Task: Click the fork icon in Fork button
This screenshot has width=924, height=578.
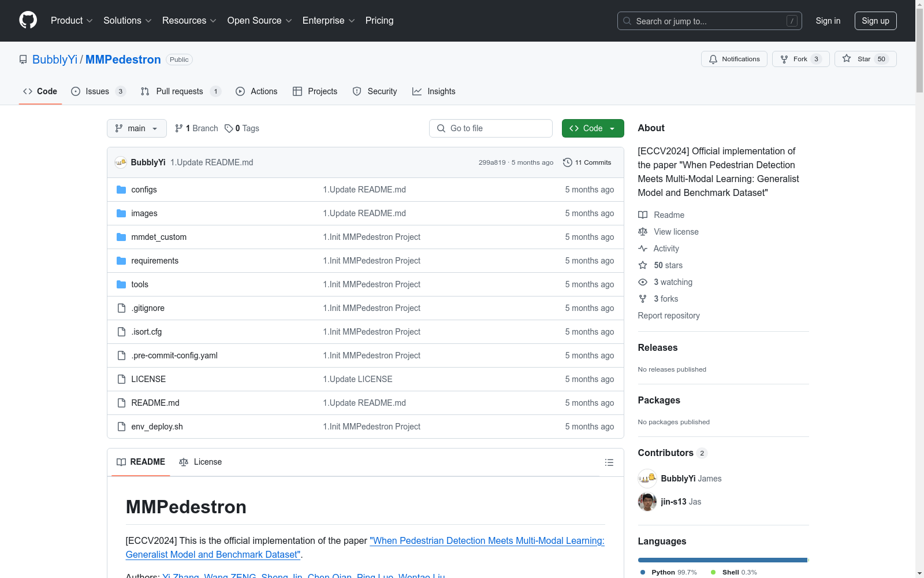Action: pyautogui.click(x=784, y=59)
